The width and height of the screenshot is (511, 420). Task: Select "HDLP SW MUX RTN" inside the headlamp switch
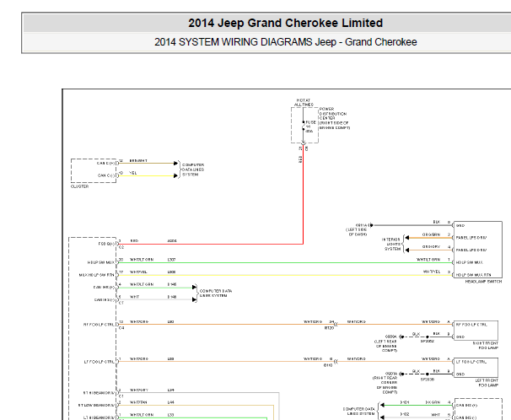click(x=474, y=275)
